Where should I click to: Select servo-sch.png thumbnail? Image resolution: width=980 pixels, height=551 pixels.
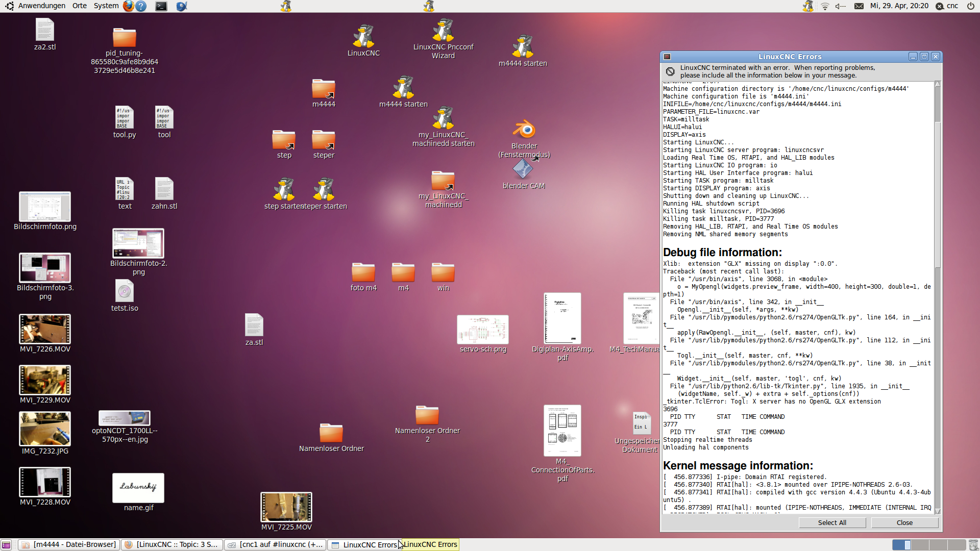(x=483, y=330)
